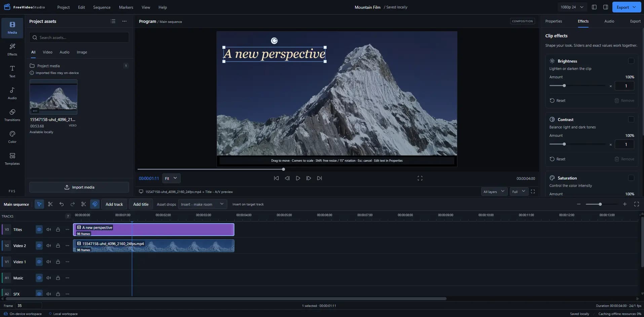Open the Color sidebar panel
The height and width of the screenshot is (317, 644).
coord(12,136)
